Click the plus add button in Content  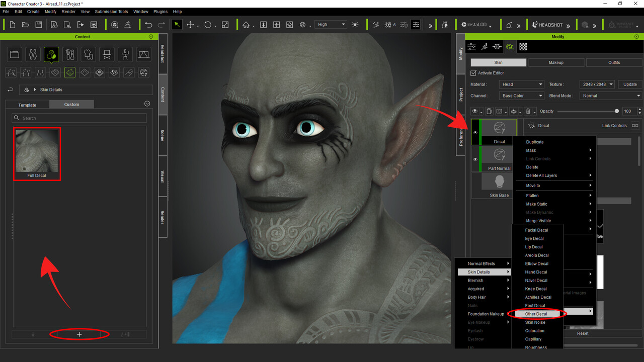(79, 334)
